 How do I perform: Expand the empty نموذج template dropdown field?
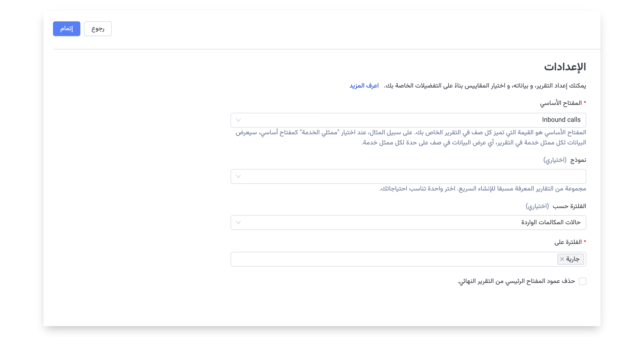point(408,176)
